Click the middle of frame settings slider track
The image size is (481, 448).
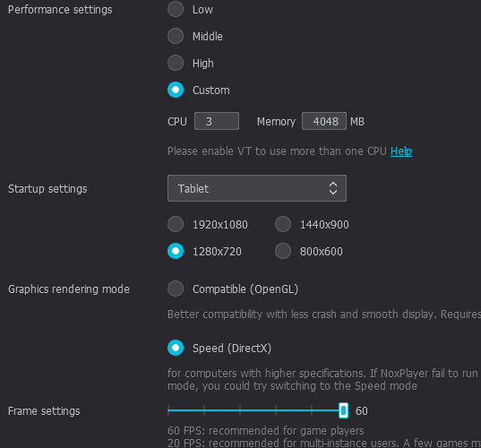pyautogui.click(x=255, y=410)
